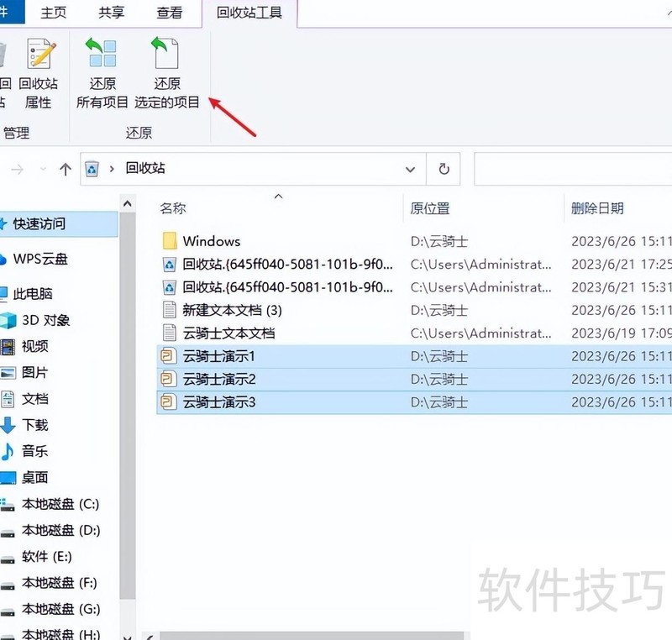Click the 本地磁盘 (F:) drive icon
The height and width of the screenshot is (640, 672).
coord(8,585)
